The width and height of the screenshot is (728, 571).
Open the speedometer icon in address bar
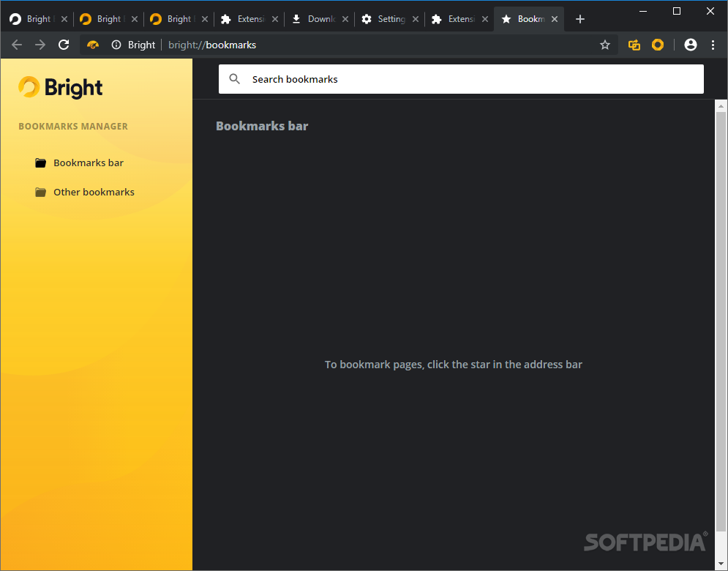tap(93, 45)
